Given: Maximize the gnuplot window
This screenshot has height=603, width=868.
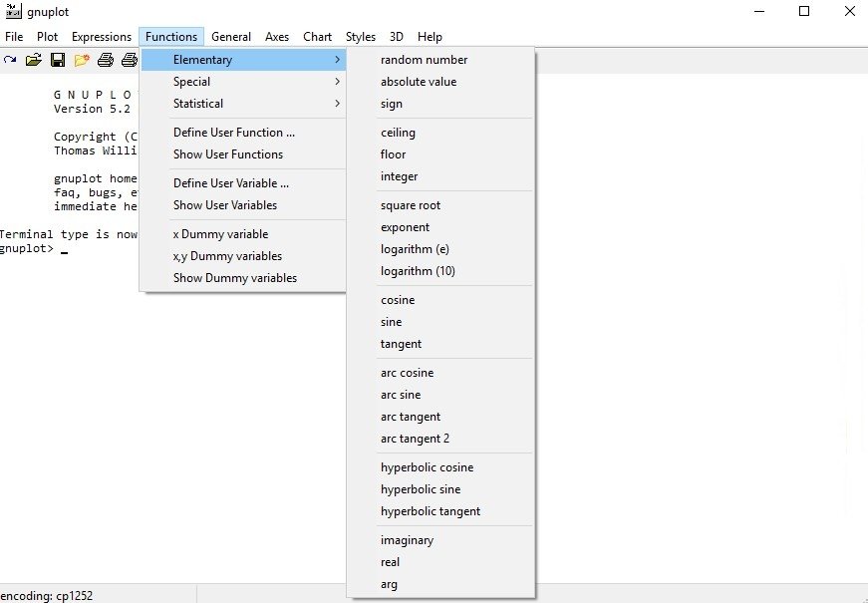Looking at the screenshot, I should (x=804, y=11).
